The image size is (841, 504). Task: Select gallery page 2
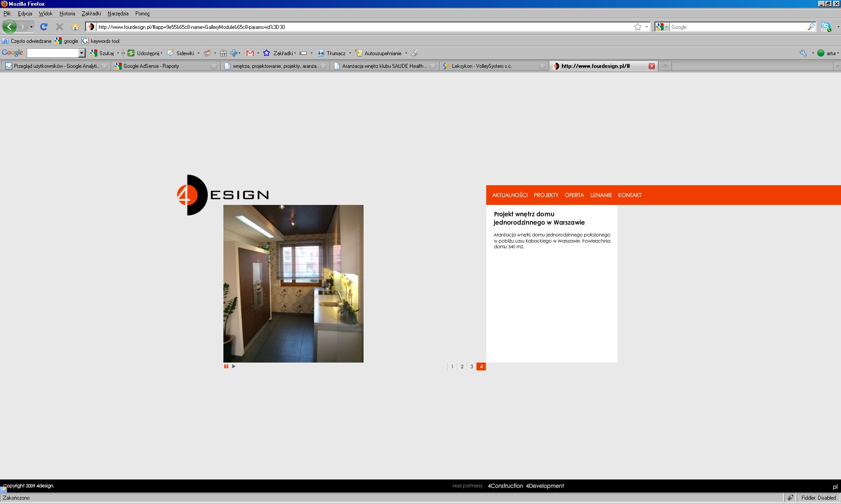(x=462, y=367)
